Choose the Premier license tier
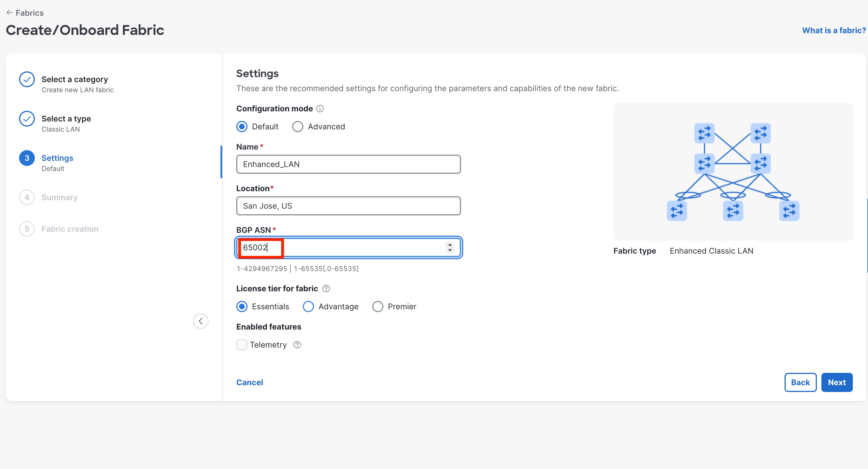The image size is (868, 469). (377, 306)
